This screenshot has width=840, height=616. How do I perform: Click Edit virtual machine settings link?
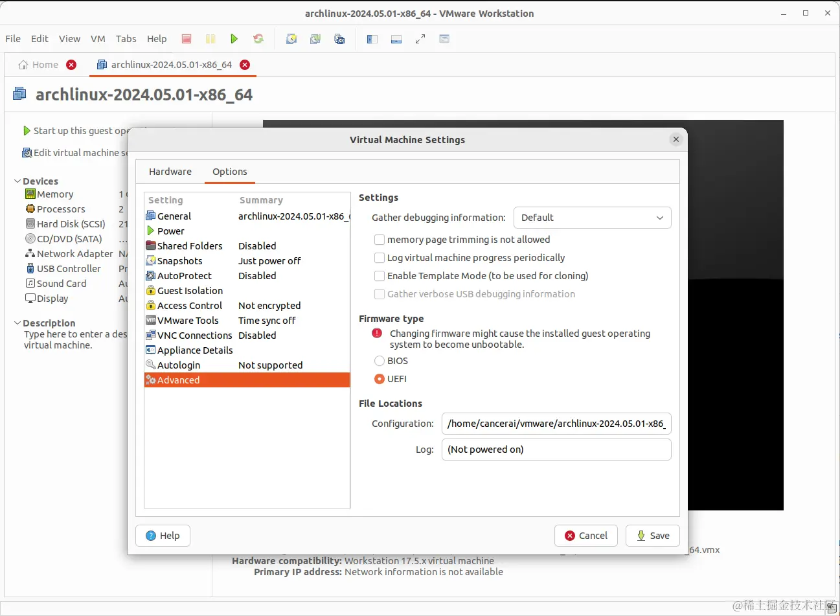(x=75, y=153)
